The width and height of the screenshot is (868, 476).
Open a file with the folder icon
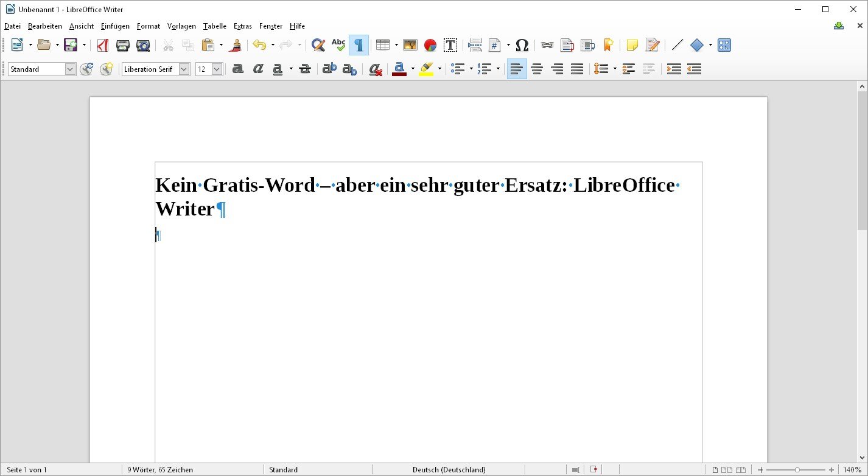44,45
